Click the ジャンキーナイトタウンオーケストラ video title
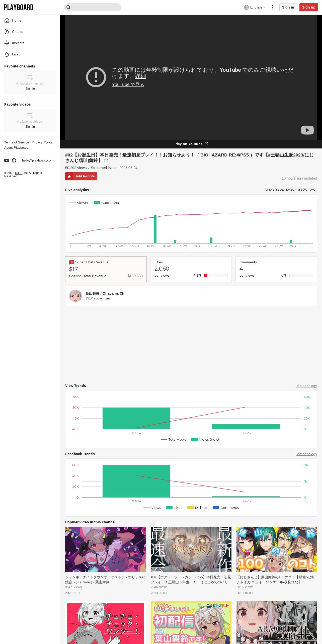 [105, 580]
